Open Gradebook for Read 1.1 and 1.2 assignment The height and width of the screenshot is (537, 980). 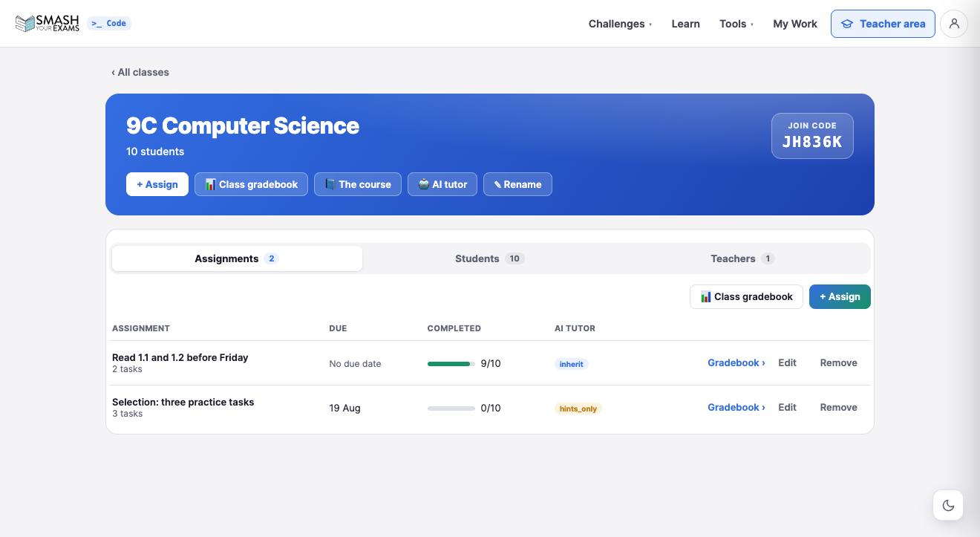(x=736, y=362)
